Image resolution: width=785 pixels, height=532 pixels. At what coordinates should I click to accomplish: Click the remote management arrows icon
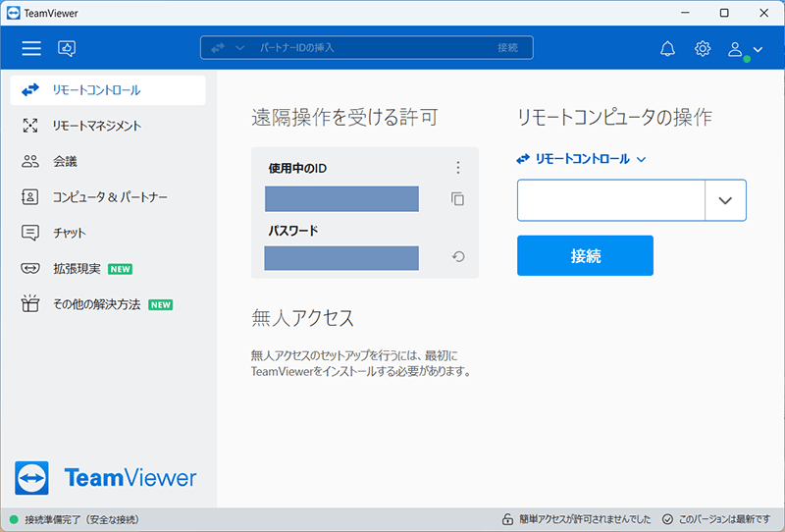(x=30, y=126)
